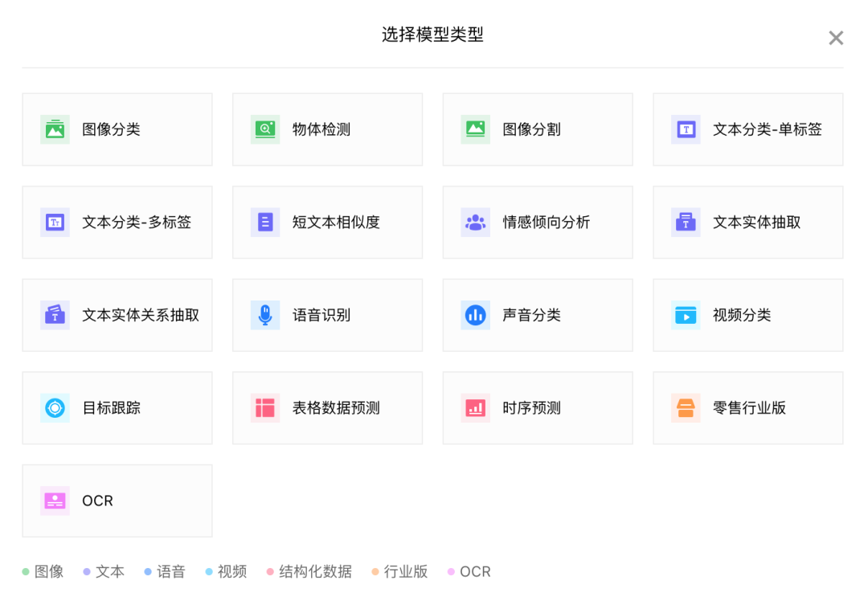Click the 文本 legend label
The image size is (868, 601).
point(109,571)
